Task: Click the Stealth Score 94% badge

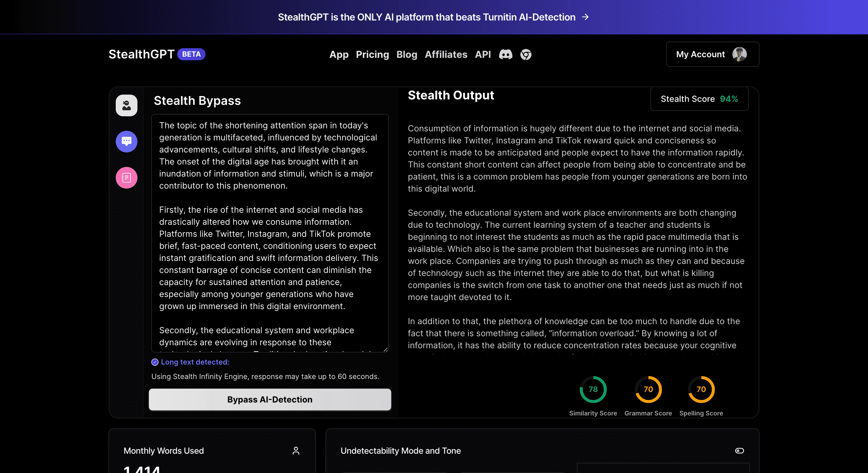Action: (x=699, y=99)
